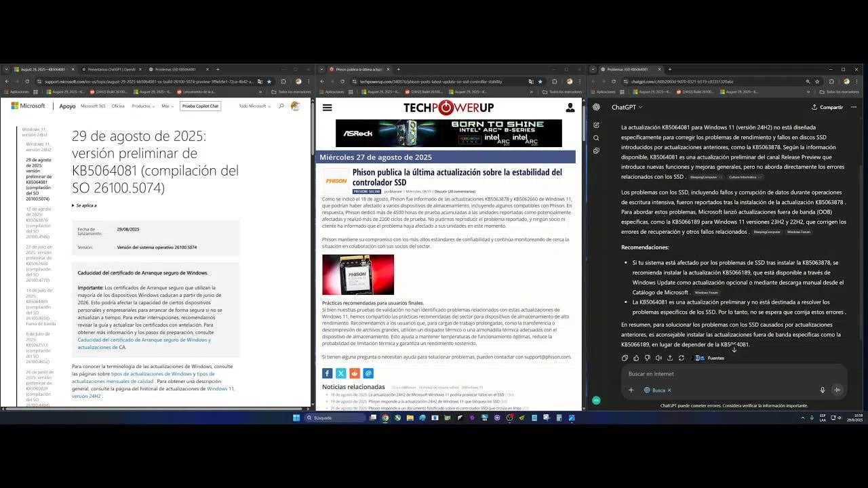Click 'Discutir (20 comentarios)' link

[x=454, y=191]
